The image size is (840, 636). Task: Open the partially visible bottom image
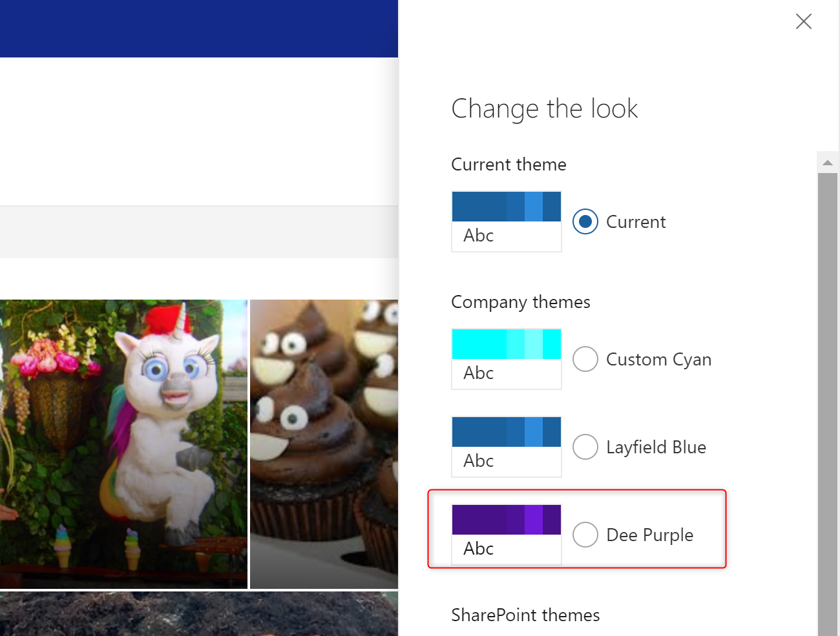(x=199, y=614)
